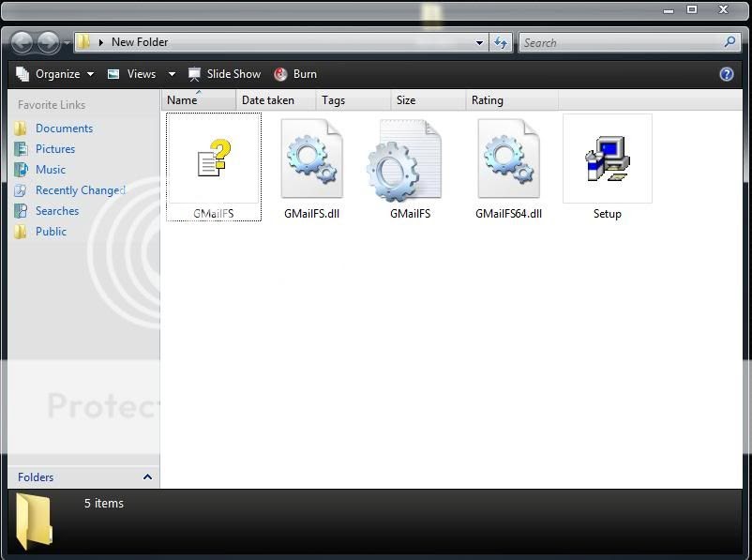Select the GMailFS settings file with large gear

coord(404,160)
